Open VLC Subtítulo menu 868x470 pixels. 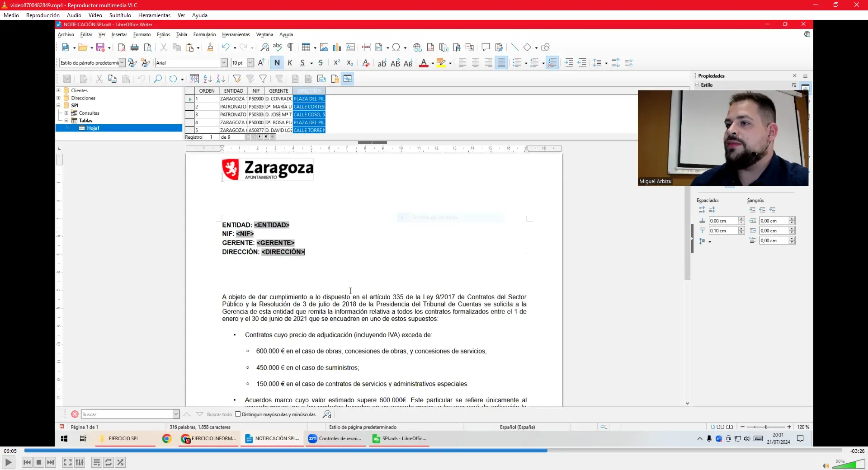point(120,15)
